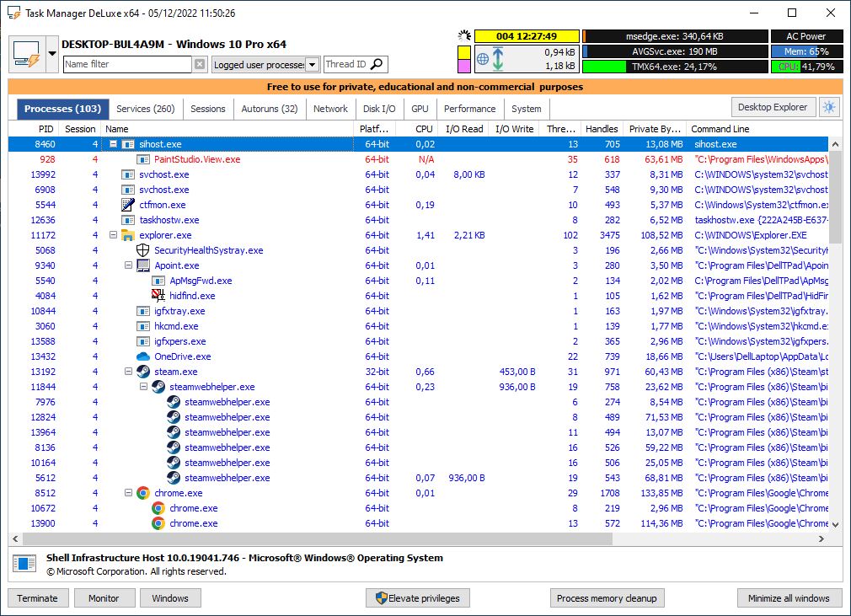Image resolution: width=851 pixels, height=616 pixels.
Task: Click the explorer.exe folder icon
Action: (x=128, y=235)
